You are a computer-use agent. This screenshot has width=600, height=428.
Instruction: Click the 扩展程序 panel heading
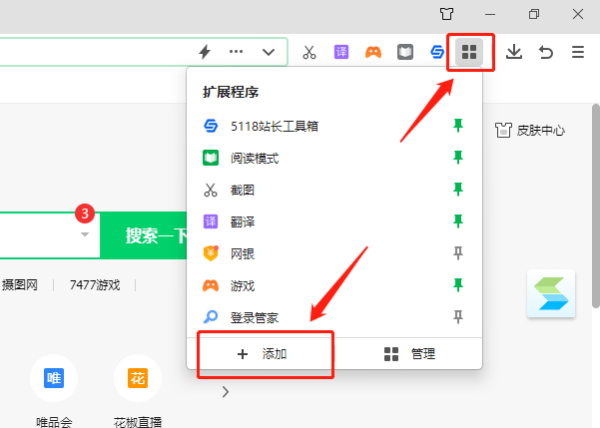point(231,92)
